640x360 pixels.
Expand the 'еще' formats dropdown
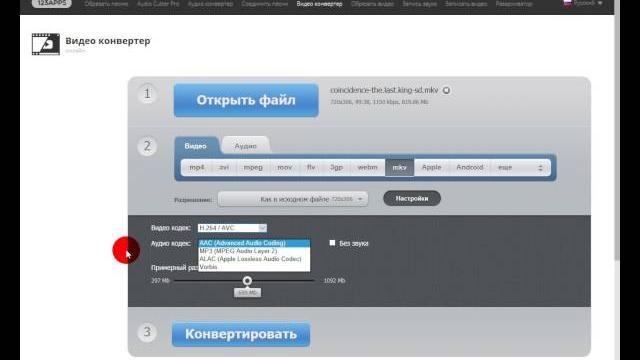520,167
